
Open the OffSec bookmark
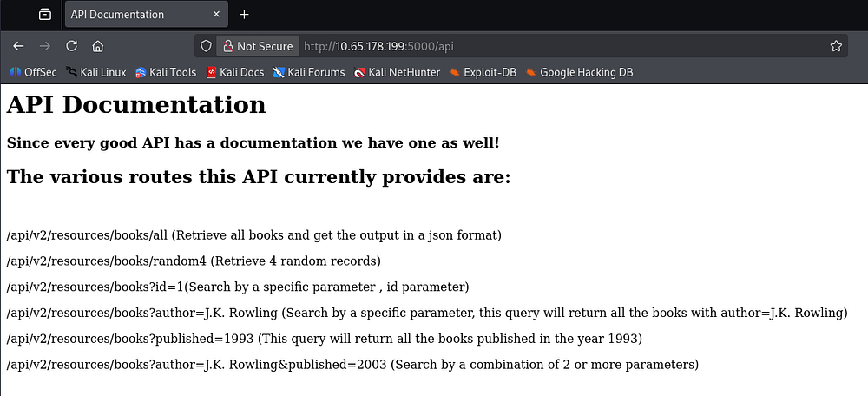(x=33, y=72)
